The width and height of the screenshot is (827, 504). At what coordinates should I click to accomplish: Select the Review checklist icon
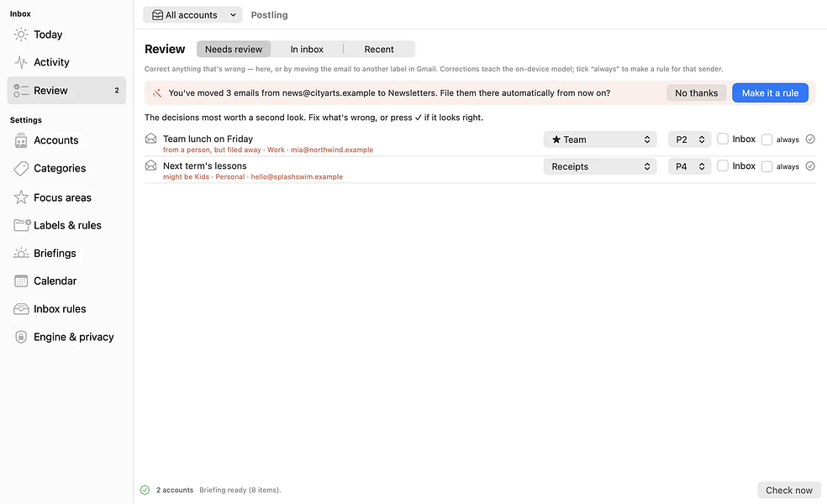(21, 90)
